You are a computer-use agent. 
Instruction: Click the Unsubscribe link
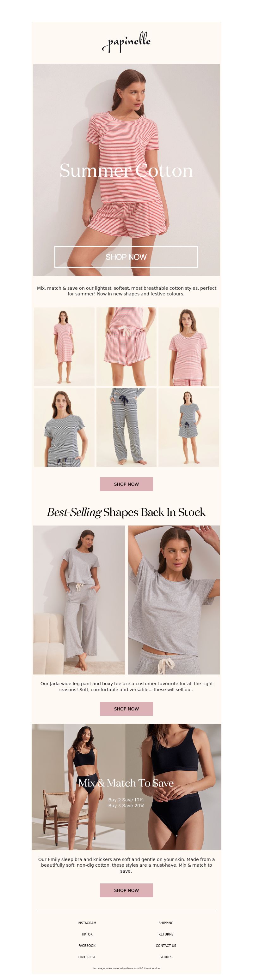(152, 968)
